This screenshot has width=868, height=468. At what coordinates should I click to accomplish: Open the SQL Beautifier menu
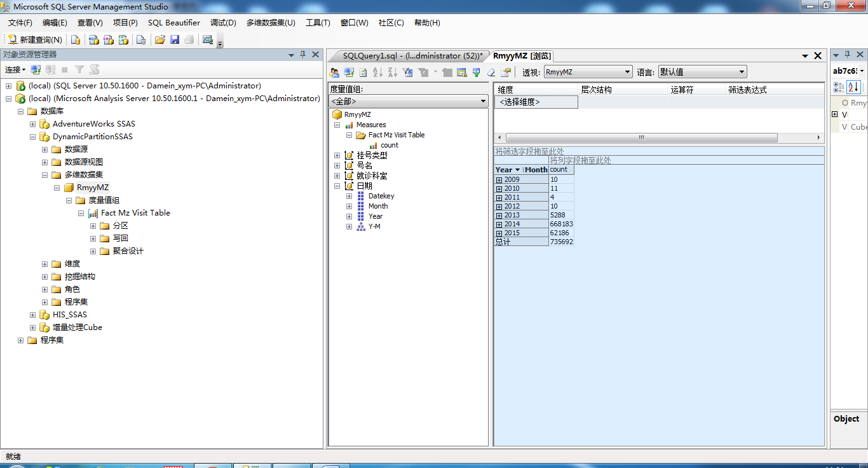(x=174, y=23)
